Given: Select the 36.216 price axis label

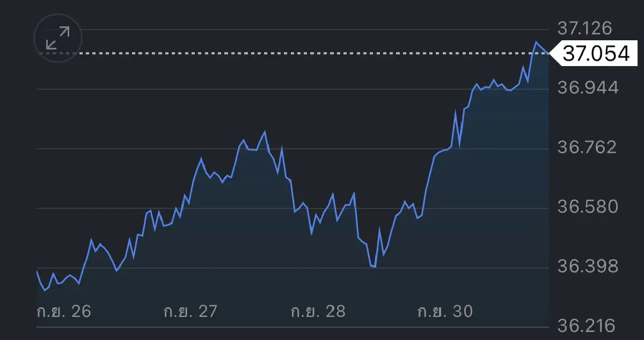Looking at the screenshot, I should point(588,325).
